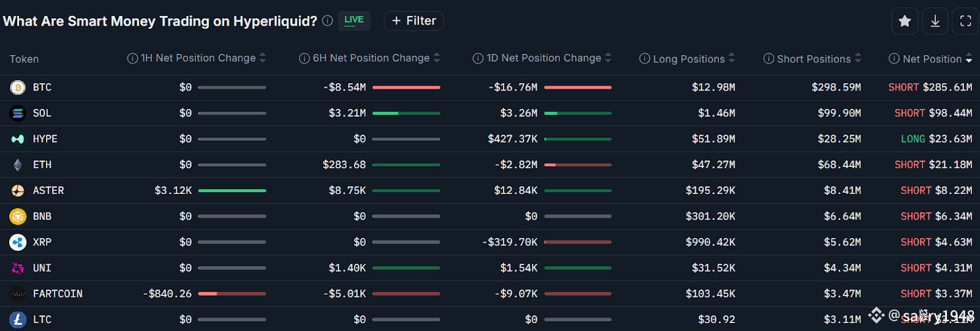Click the SOL token icon
The width and height of the screenshot is (980, 331).
tap(18, 113)
